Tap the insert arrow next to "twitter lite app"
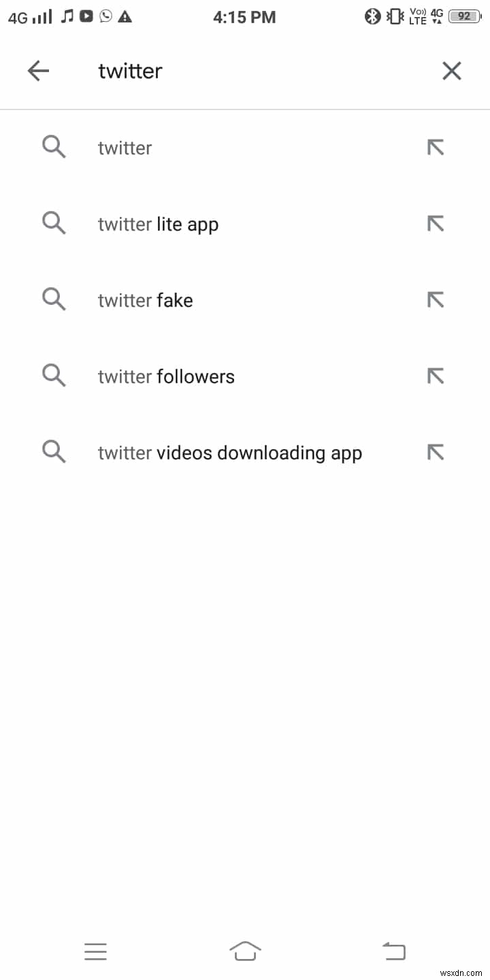Viewport: 490px width, 980px height. 436,223
